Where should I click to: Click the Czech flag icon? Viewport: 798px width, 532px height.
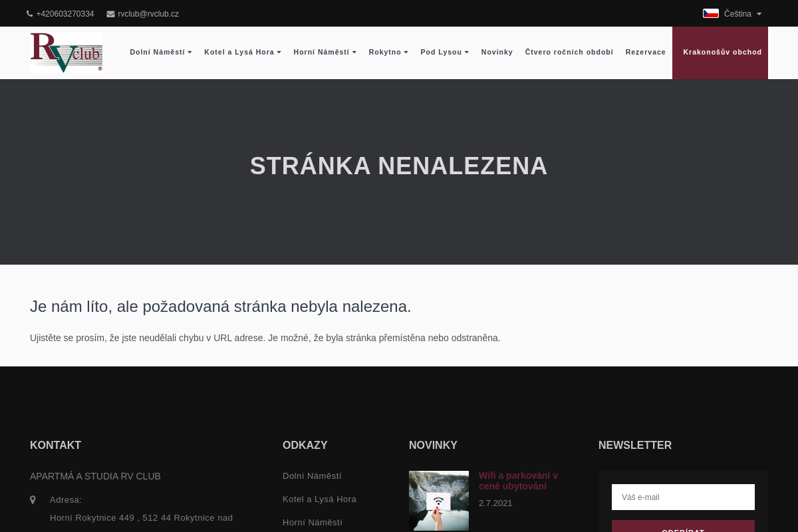711,13
